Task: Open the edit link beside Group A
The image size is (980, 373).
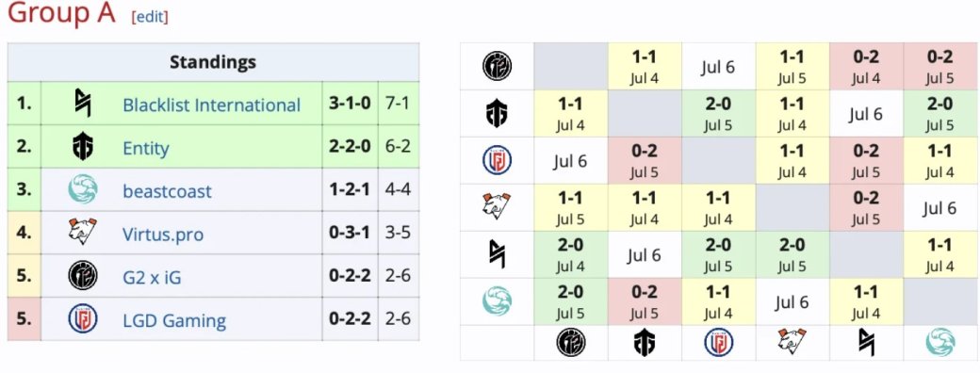Action: pos(150,17)
